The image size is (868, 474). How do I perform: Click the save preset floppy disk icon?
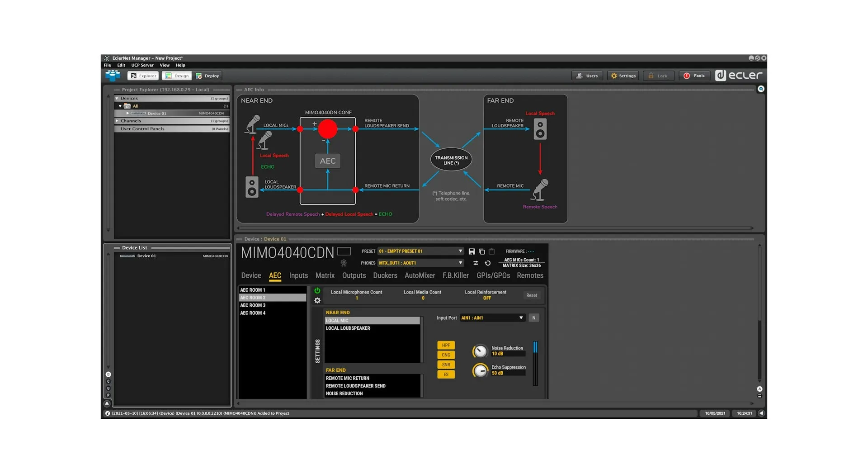(x=472, y=251)
